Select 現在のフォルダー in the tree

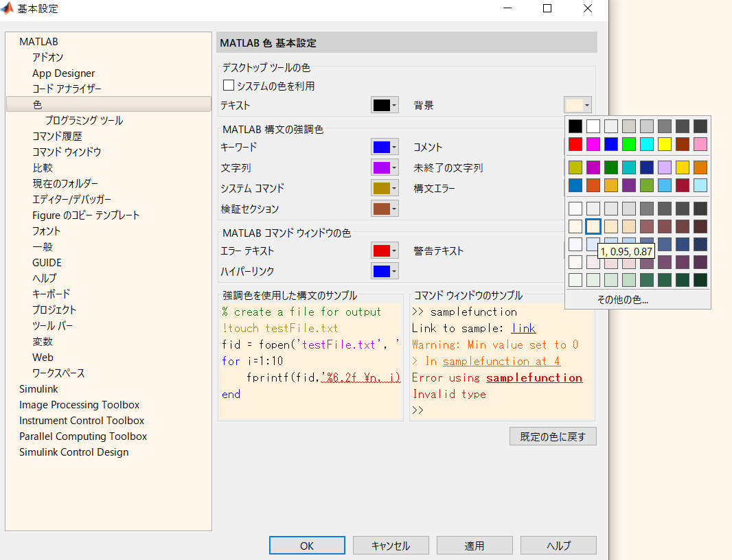[x=65, y=183]
